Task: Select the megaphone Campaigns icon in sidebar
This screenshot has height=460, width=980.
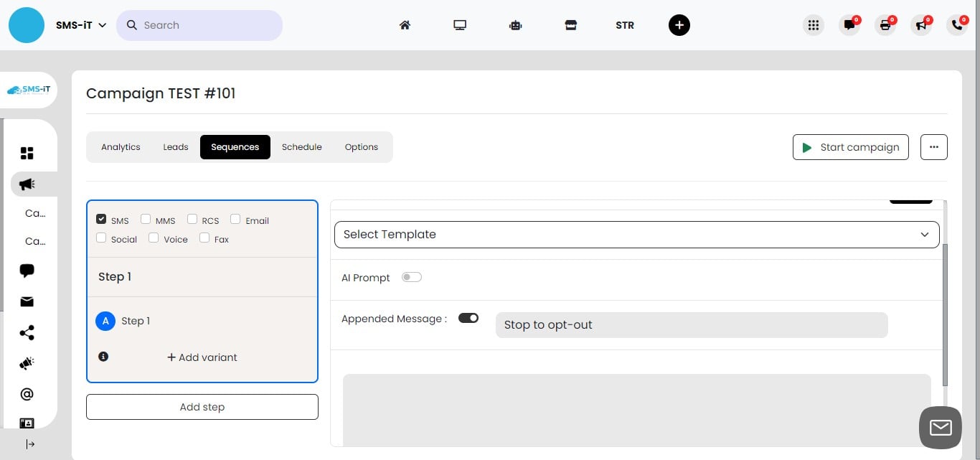Action: tap(27, 184)
